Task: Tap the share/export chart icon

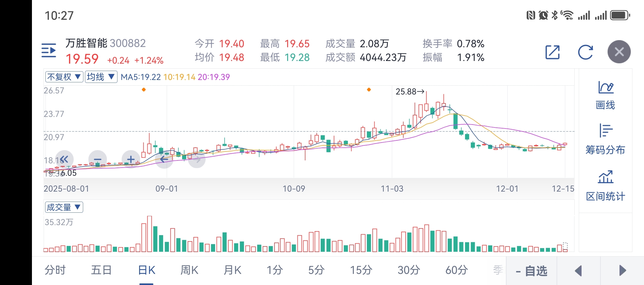Action: click(x=552, y=52)
